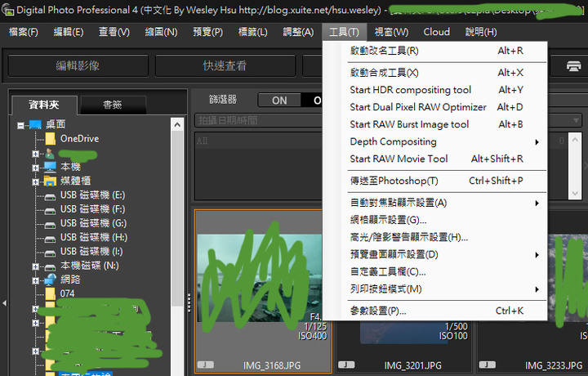Click the JPEG badge on IMG_3233.JPG
588x376 pixels.
pos(487,365)
